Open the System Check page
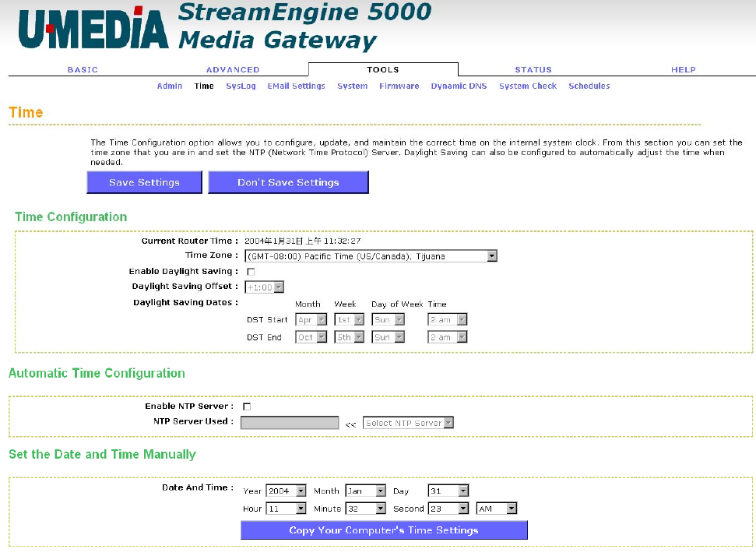Image resolution: width=756 pixels, height=556 pixels. pos(527,86)
